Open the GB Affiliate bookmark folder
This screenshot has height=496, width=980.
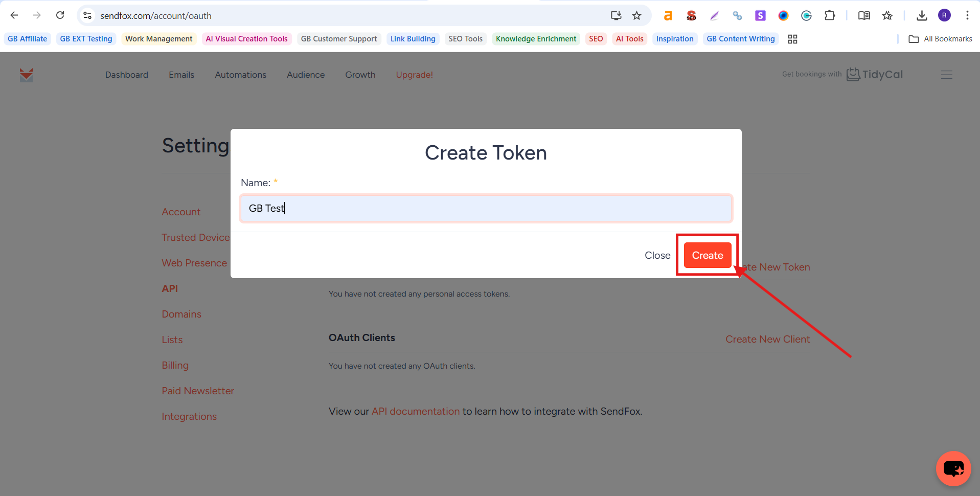[28, 39]
